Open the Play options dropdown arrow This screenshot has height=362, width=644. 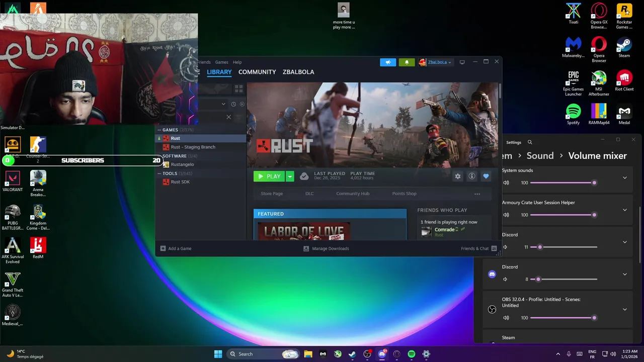pyautogui.click(x=290, y=176)
